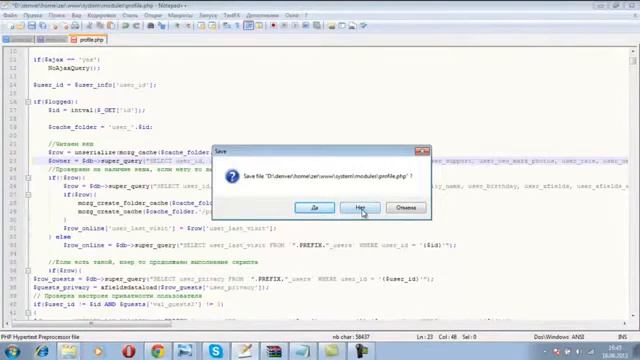Screen dimensions: 640x360
Task: Click the Zoom Out toolbar icon
Action: click(x=188, y=26)
